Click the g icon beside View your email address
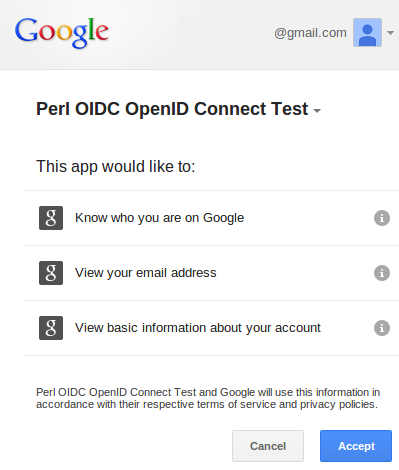This screenshot has width=399, height=470. [x=51, y=273]
